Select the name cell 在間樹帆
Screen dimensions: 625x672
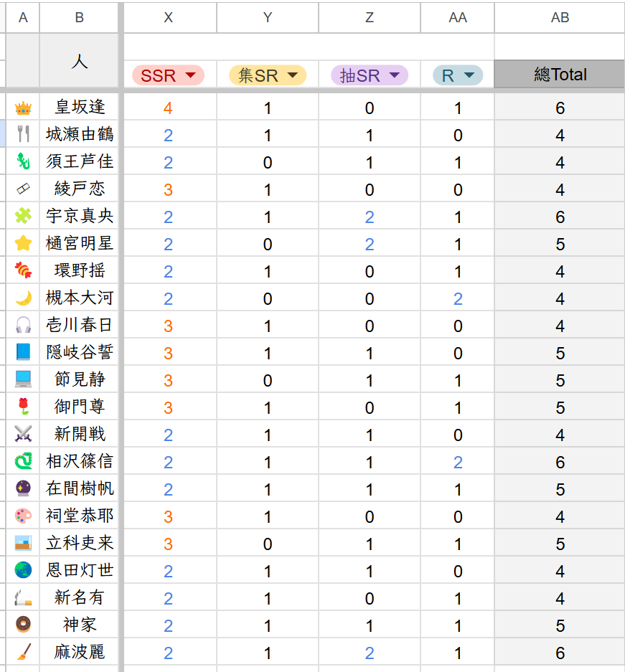coord(79,488)
